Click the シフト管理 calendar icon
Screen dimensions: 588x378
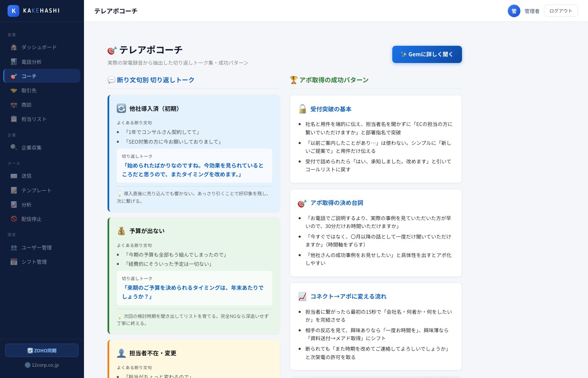14,262
